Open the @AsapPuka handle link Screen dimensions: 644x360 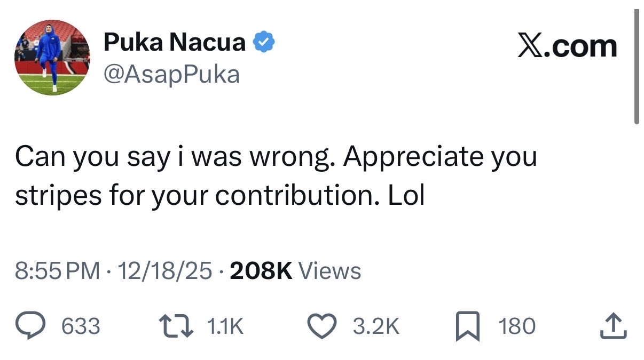(171, 74)
